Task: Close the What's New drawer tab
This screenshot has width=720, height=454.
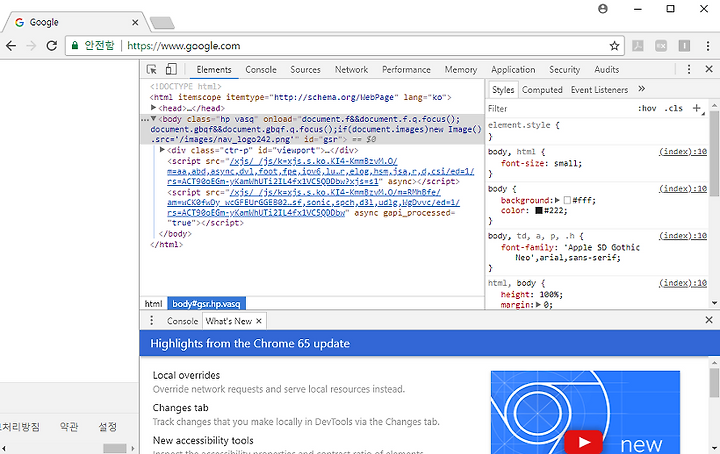Action: (x=259, y=321)
